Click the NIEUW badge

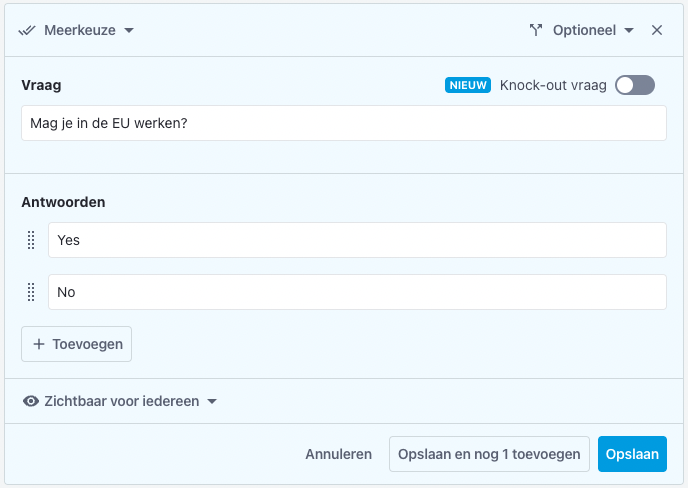click(x=468, y=85)
